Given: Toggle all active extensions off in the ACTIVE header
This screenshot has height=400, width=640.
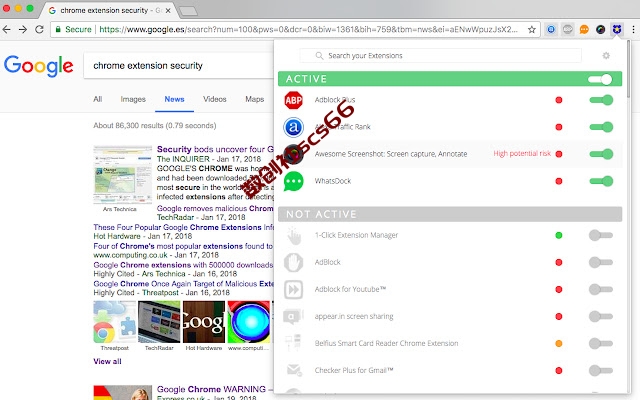Looking at the screenshot, I should [x=600, y=79].
